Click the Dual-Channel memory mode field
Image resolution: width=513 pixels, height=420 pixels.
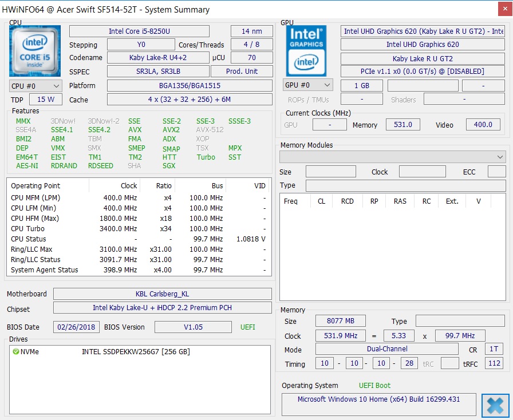(x=387, y=349)
